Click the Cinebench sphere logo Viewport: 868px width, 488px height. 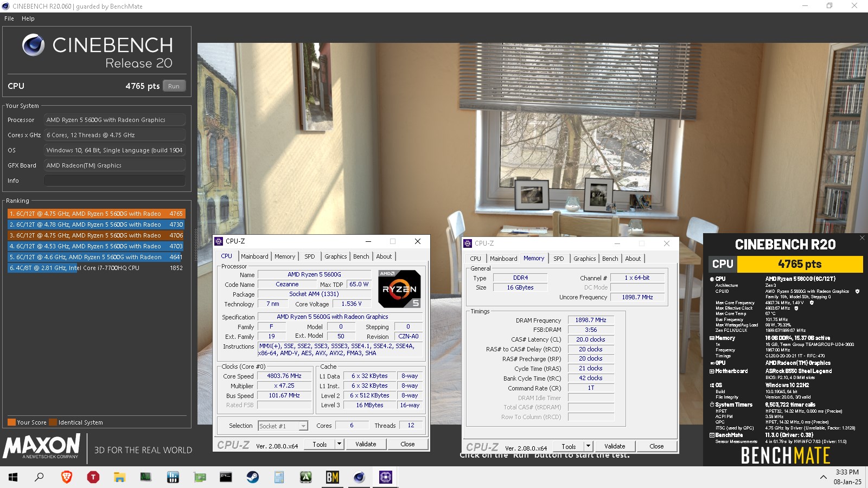tap(34, 45)
